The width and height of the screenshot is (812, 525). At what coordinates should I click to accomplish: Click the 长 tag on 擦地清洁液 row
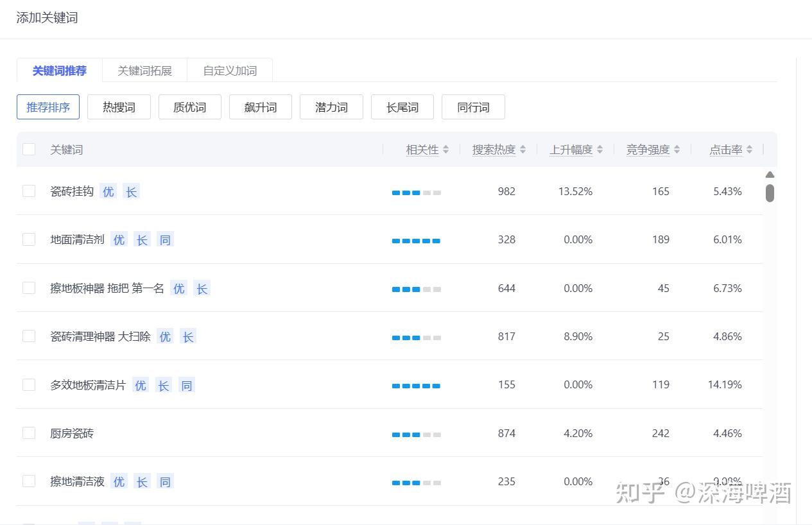[142, 481]
